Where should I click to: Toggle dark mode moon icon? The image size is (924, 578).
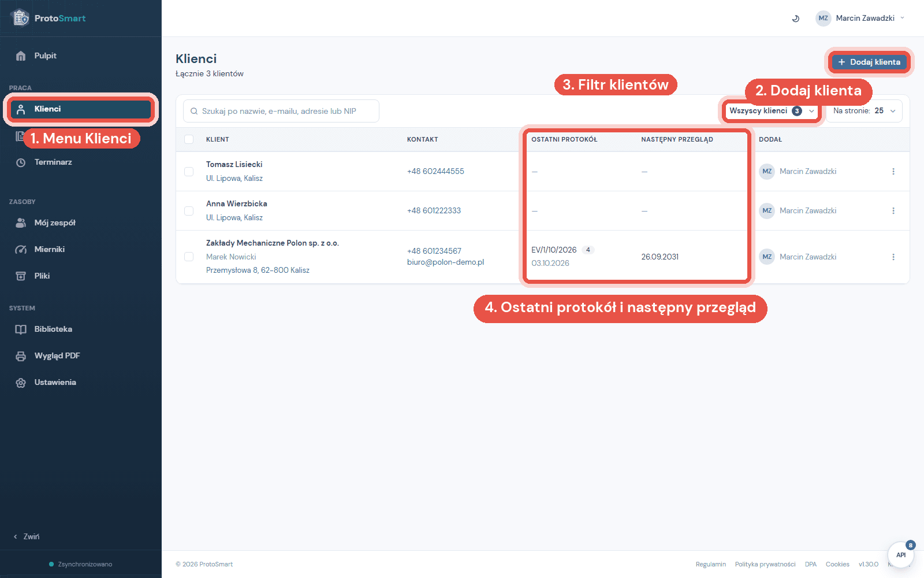(795, 18)
